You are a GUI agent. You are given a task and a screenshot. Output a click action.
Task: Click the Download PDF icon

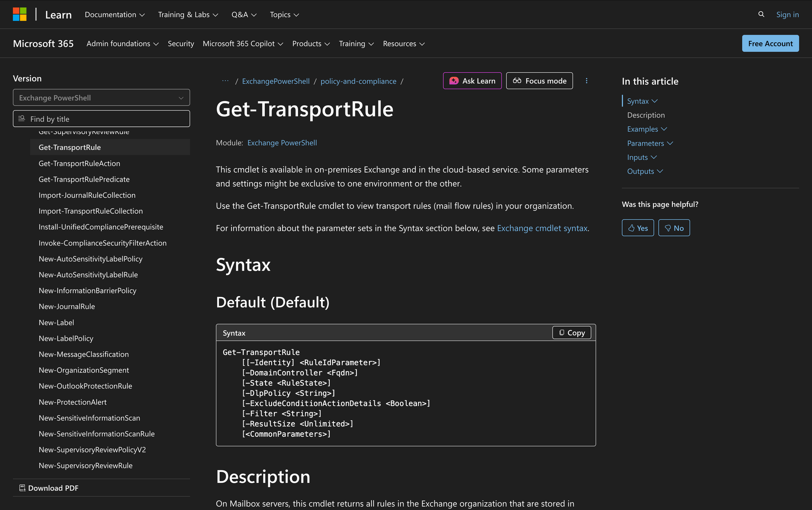coord(22,487)
